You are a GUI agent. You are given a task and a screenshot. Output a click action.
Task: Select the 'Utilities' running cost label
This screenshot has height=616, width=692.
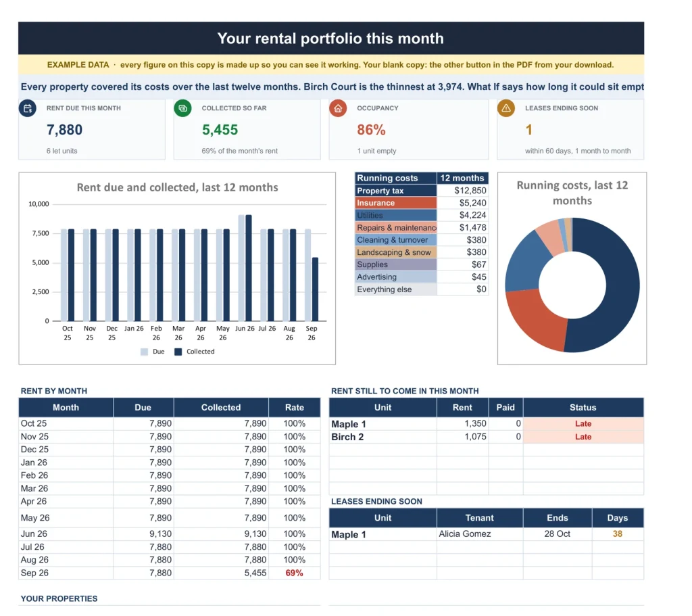[x=396, y=216]
